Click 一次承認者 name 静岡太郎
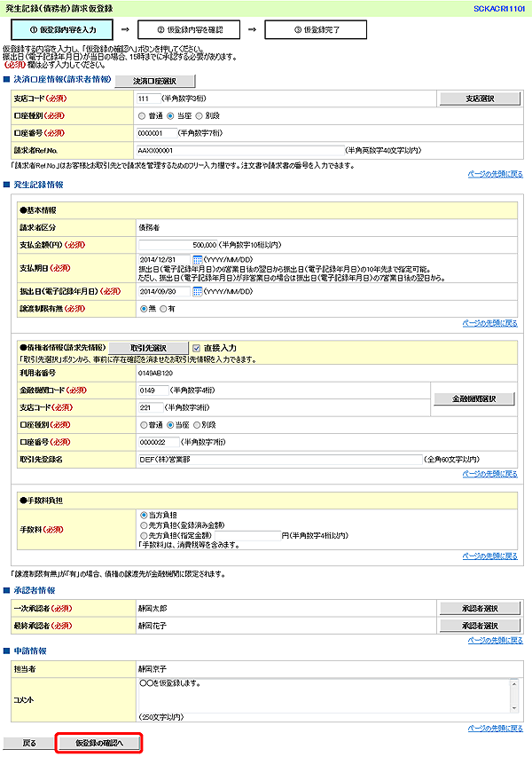The image size is (532, 757). click(153, 608)
